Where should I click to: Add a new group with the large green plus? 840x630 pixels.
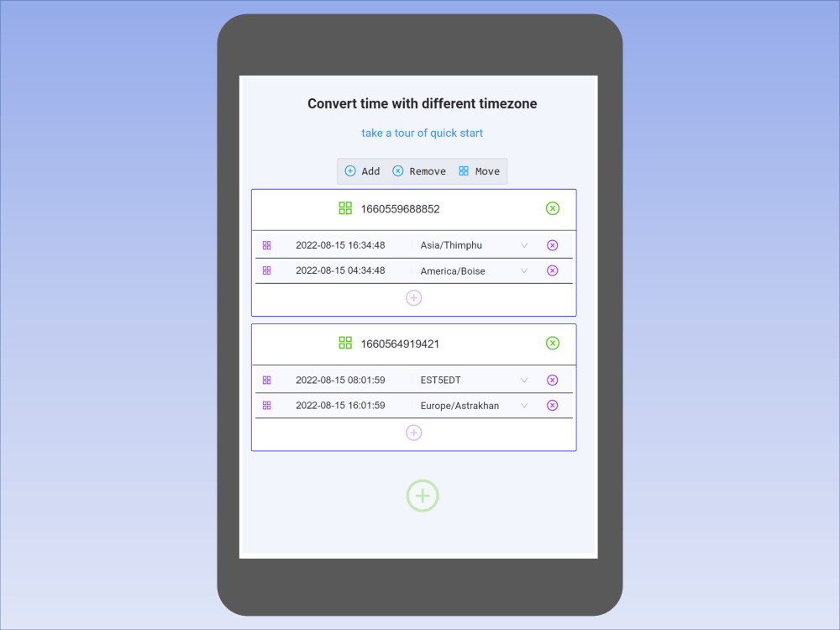tap(423, 496)
